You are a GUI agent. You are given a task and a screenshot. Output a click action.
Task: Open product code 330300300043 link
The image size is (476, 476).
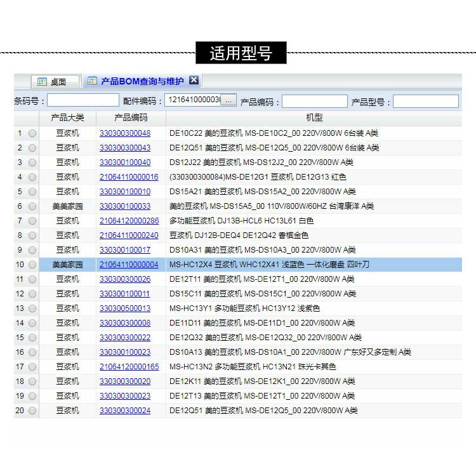point(125,148)
